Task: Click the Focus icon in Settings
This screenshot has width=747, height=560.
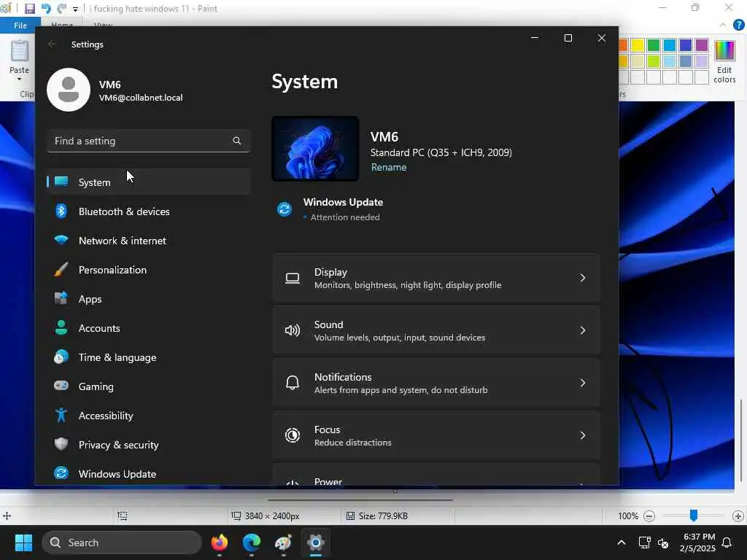Action: tap(293, 435)
